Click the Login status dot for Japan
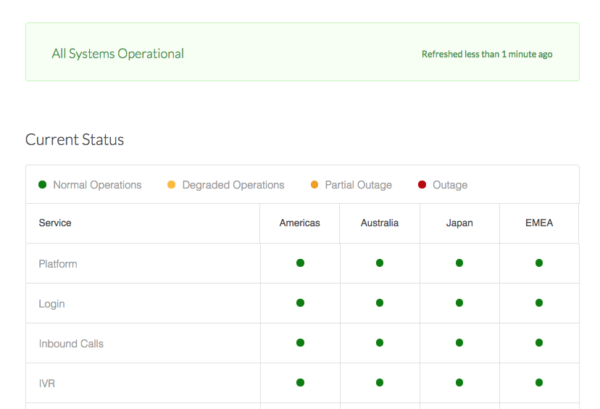 tap(460, 303)
